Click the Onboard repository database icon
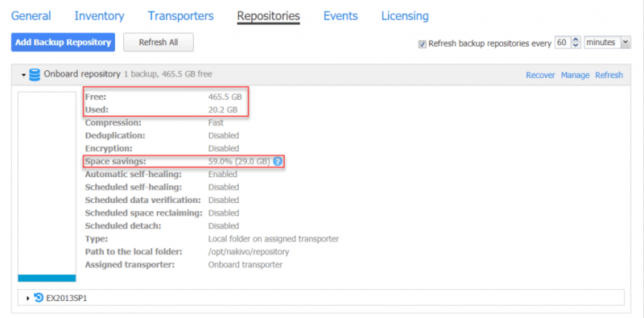Viewport: 644px width, 318px height. [35, 75]
